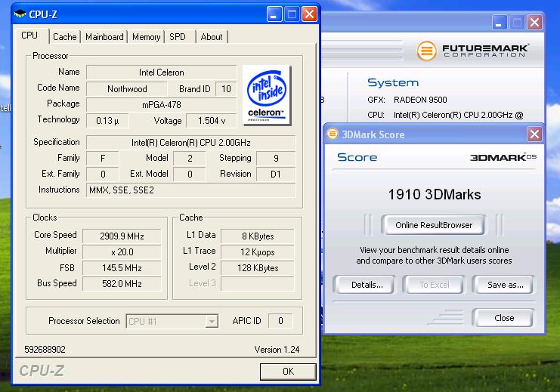Click the 1910 3DMarks score text
The height and width of the screenshot is (392, 560).
[x=435, y=195]
